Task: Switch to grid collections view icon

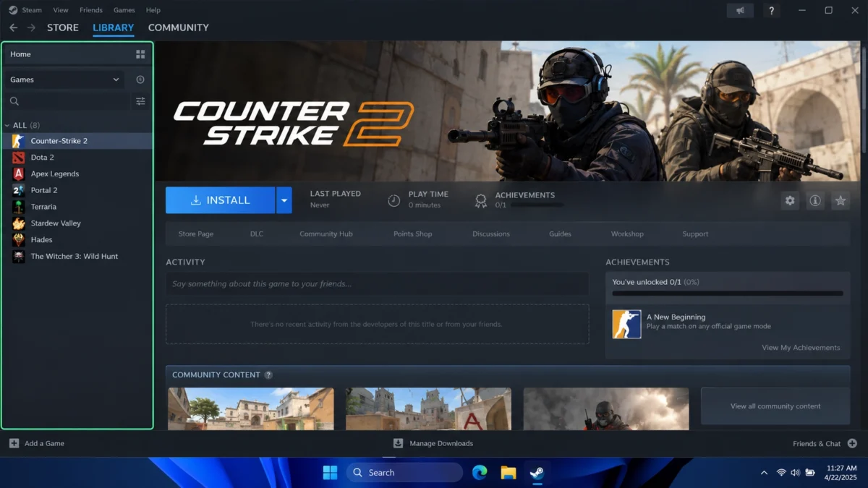Action: 140,54
